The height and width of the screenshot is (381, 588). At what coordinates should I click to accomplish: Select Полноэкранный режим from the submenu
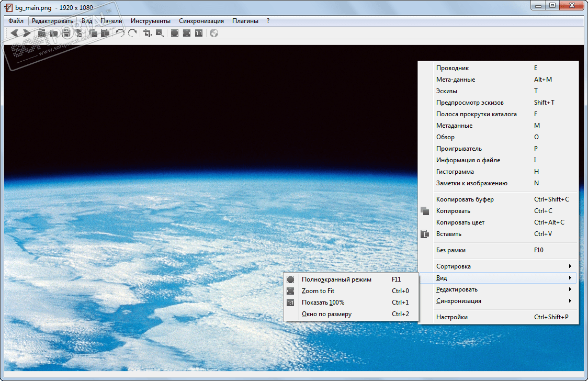[336, 279]
